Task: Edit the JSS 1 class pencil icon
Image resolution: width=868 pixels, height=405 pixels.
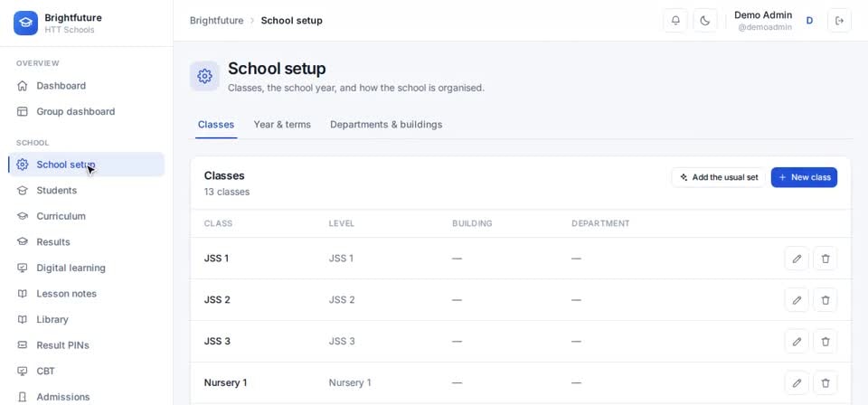Action: click(x=797, y=259)
